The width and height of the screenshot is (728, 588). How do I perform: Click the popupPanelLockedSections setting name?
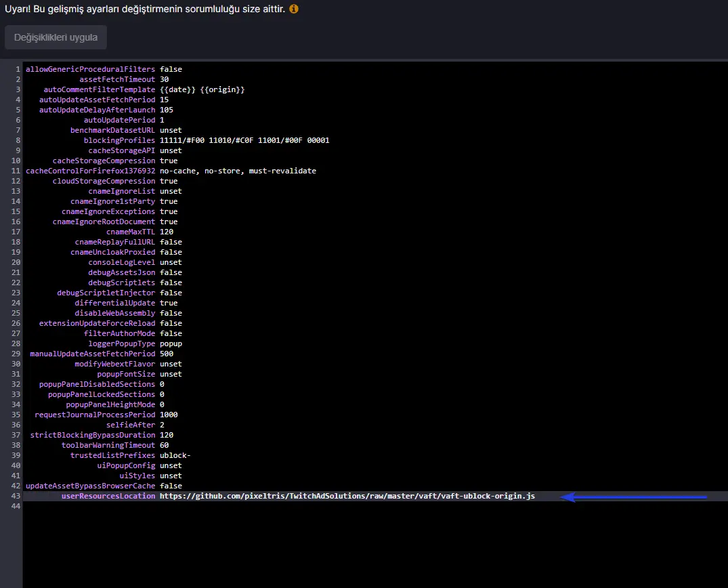click(x=102, y=394)
